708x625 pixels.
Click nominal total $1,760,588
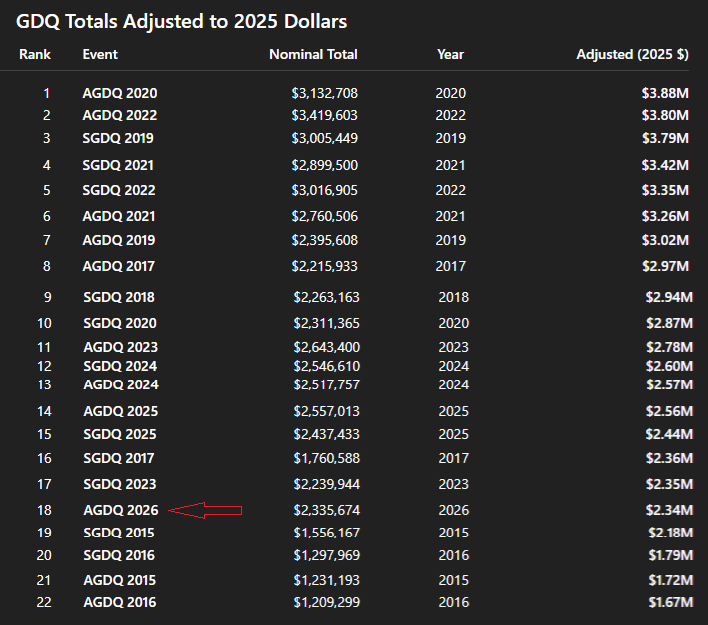click(327, 458)
